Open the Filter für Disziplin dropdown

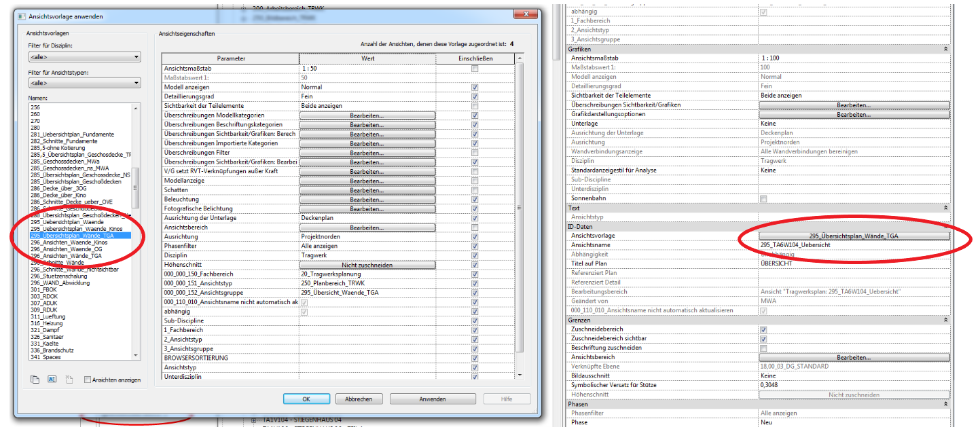point(84,57)
